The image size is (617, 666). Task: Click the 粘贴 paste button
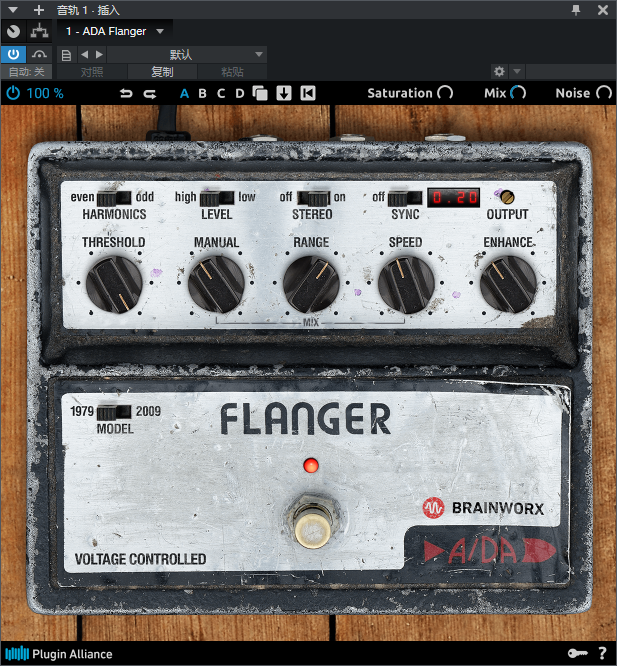coord(232,72)
